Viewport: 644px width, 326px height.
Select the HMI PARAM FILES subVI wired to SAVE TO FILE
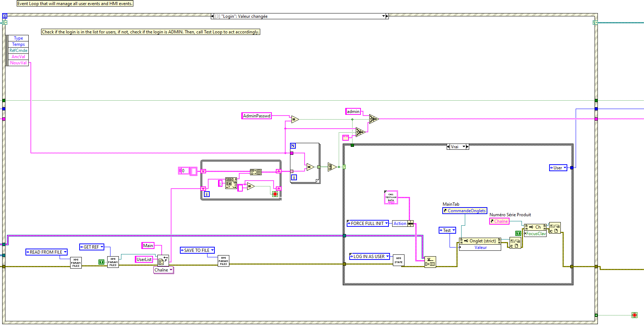tap(224, 261)
